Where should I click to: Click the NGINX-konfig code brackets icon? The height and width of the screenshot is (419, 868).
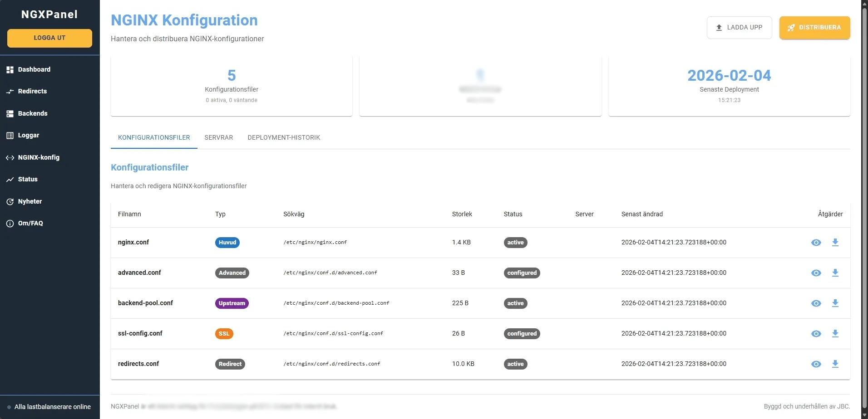pyautogui.click(x=10, y=158)
